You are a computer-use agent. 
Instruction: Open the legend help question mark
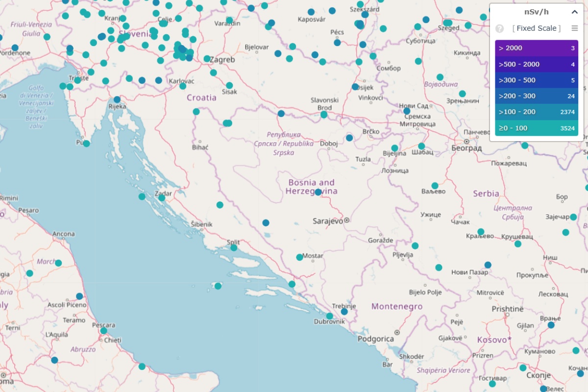pyautogui.click(x=499, y=28)
